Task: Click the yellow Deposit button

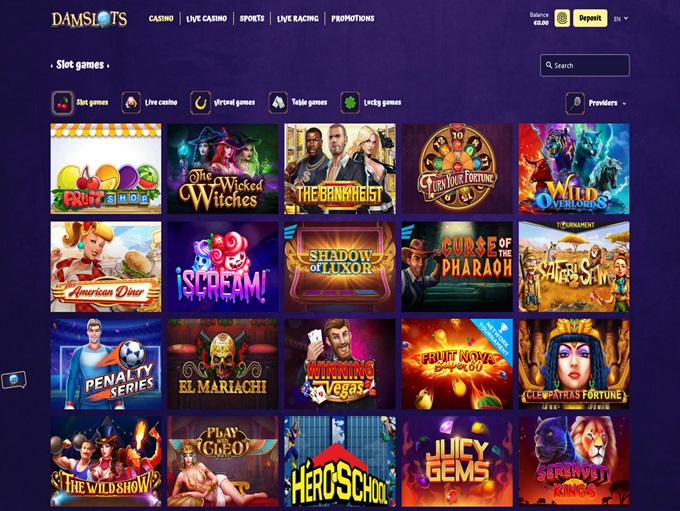Action: click(x=590, y=18)
